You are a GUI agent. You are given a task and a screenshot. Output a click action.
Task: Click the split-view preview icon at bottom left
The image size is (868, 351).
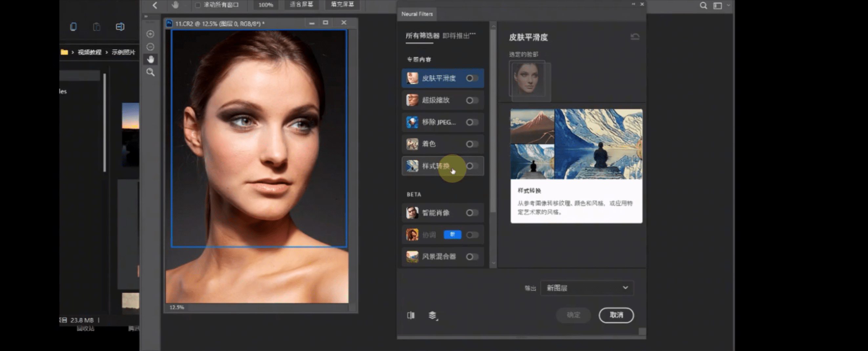tap(411, 316)
